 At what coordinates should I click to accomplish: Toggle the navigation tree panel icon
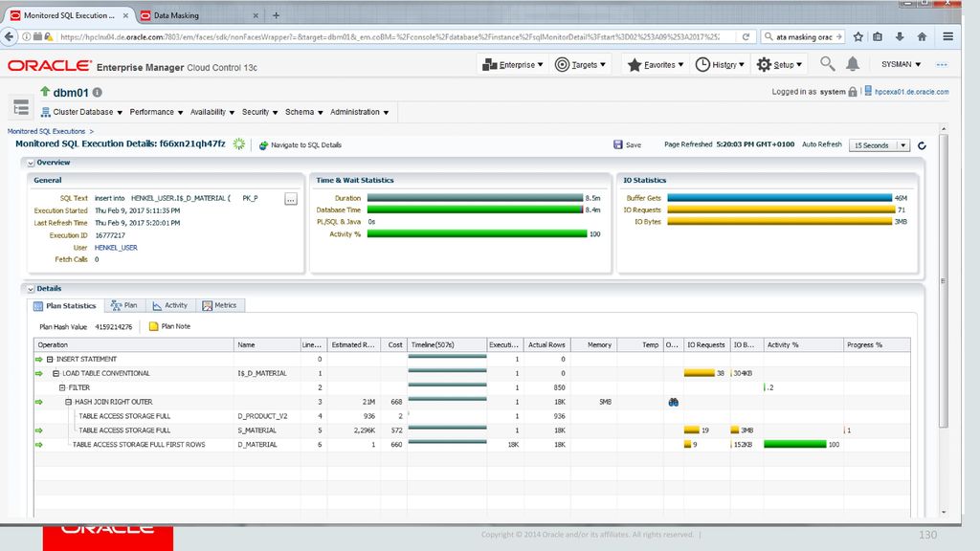point(21,107)
